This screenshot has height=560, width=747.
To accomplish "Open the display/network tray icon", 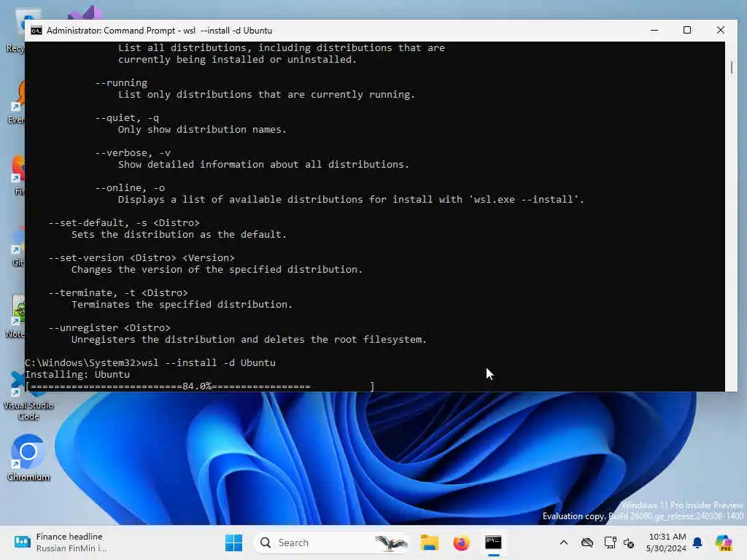I will click(x=610, y=542).
